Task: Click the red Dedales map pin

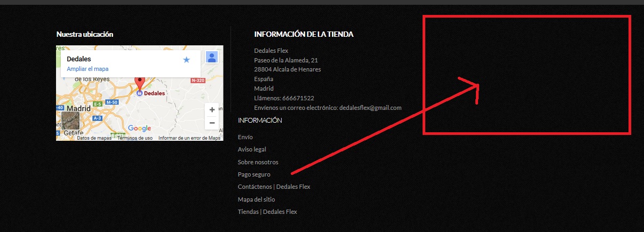Action: (140, 85)
